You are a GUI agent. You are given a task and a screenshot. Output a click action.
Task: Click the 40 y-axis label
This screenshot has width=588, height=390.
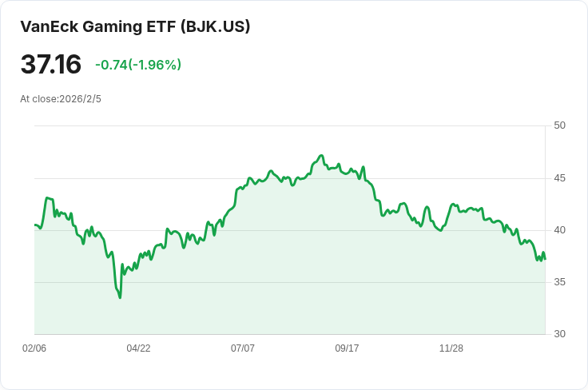(559, 230)
